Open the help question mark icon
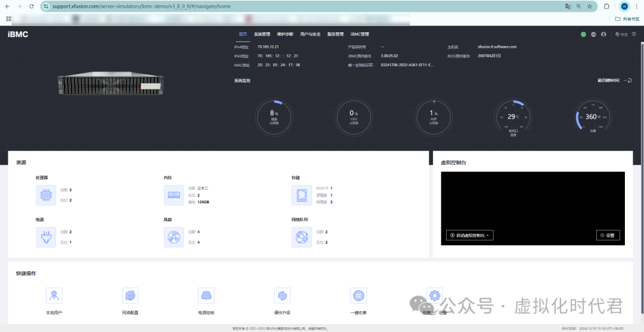 click(x=634, y=34)
